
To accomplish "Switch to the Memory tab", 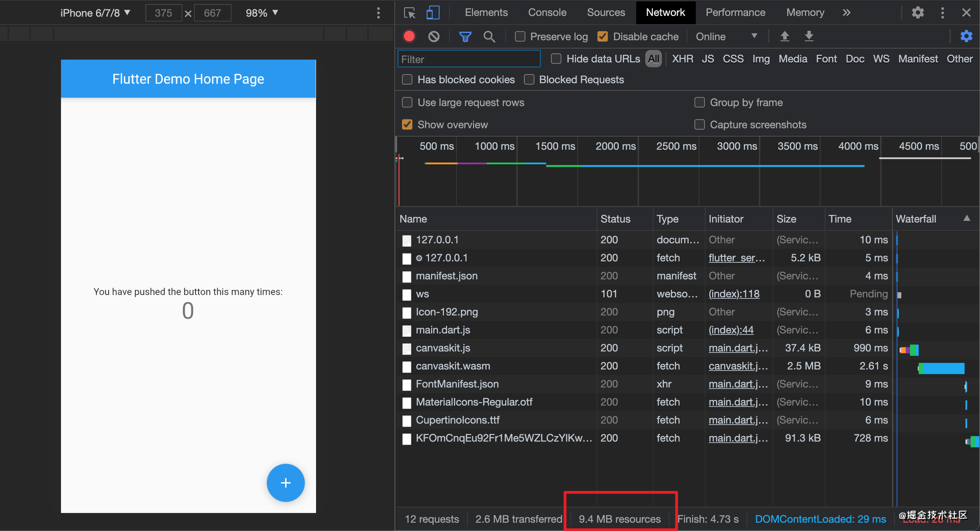I will (805, 12).
